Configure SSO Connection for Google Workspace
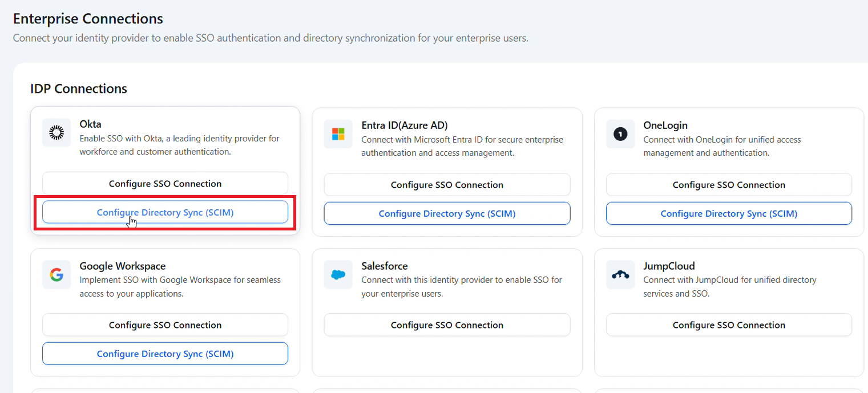Screen dimensions: 868x393 165,325
